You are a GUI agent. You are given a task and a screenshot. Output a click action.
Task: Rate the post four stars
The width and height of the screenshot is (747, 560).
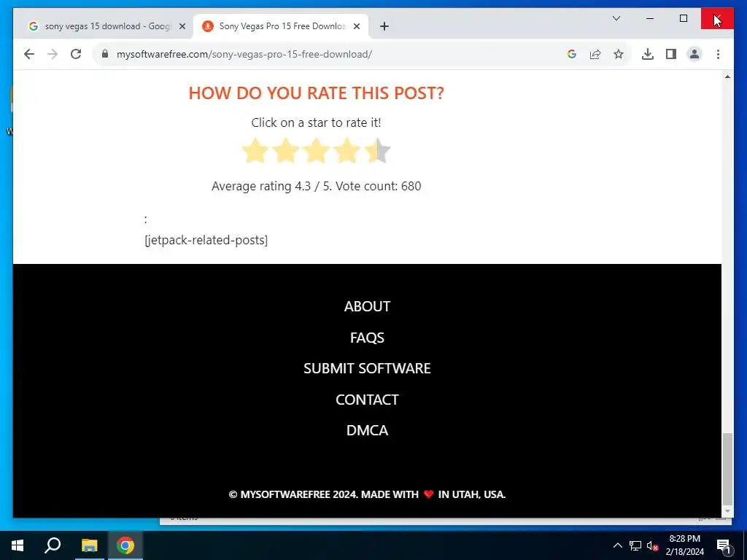[x=347, y=151]
